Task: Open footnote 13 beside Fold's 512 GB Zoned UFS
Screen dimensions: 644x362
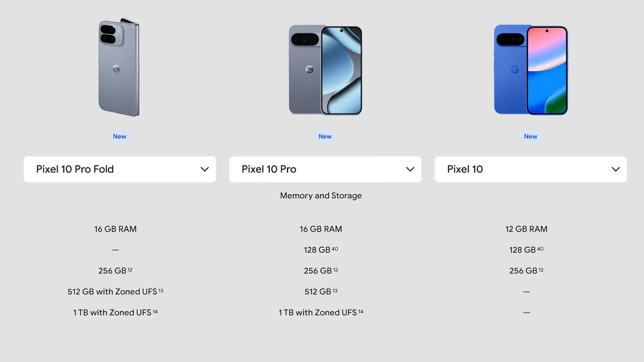Action: tap(161, 291)
